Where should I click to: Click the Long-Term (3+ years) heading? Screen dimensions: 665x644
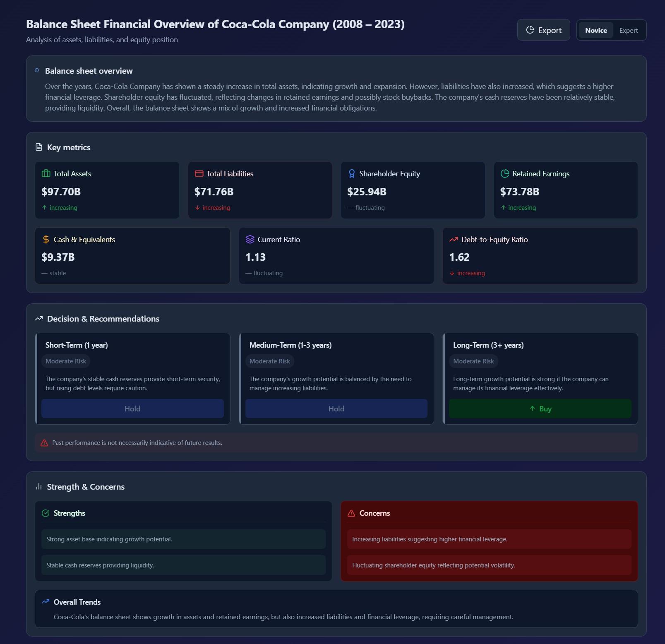[x=488, y=345]
